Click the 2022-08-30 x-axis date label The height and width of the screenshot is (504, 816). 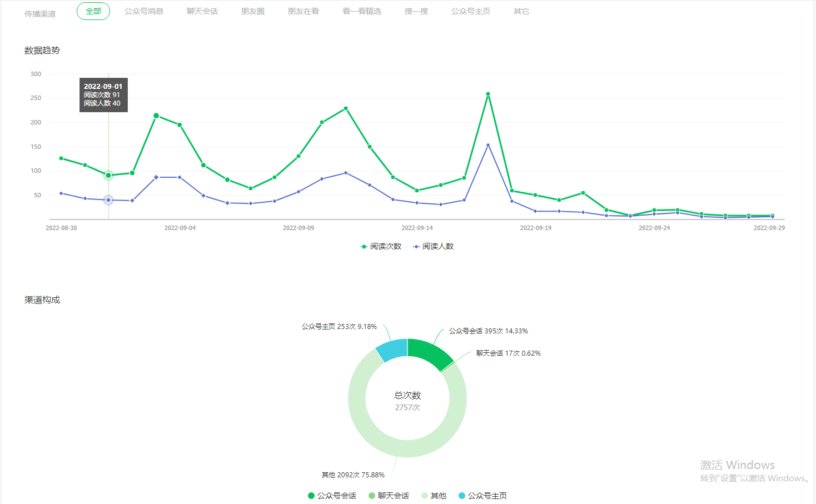pos(61,228)
